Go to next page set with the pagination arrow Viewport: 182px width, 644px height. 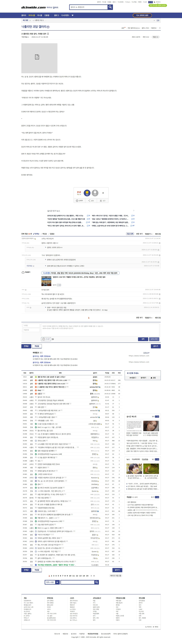coord(92,576)
